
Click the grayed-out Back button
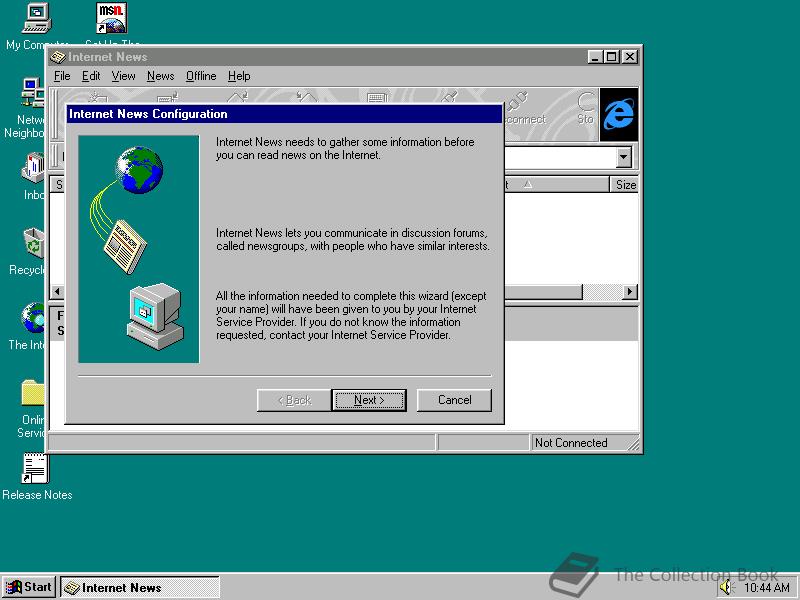pyautogui.click(x=294, y=400)
